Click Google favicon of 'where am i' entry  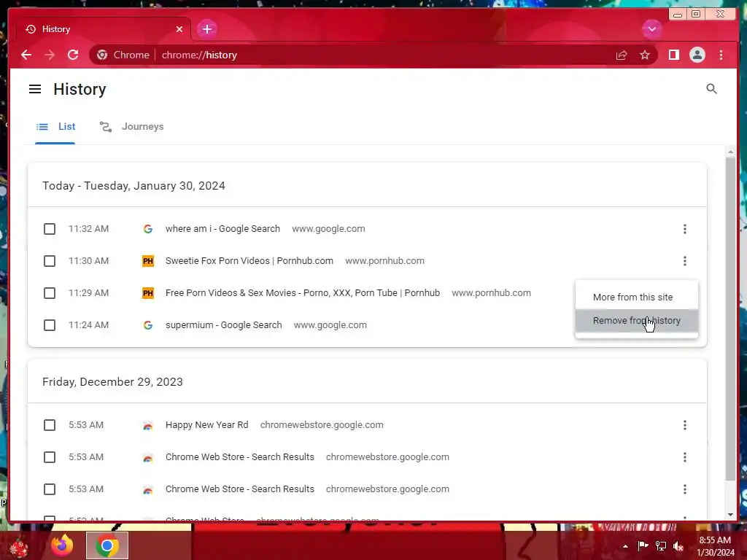point(147,229)
